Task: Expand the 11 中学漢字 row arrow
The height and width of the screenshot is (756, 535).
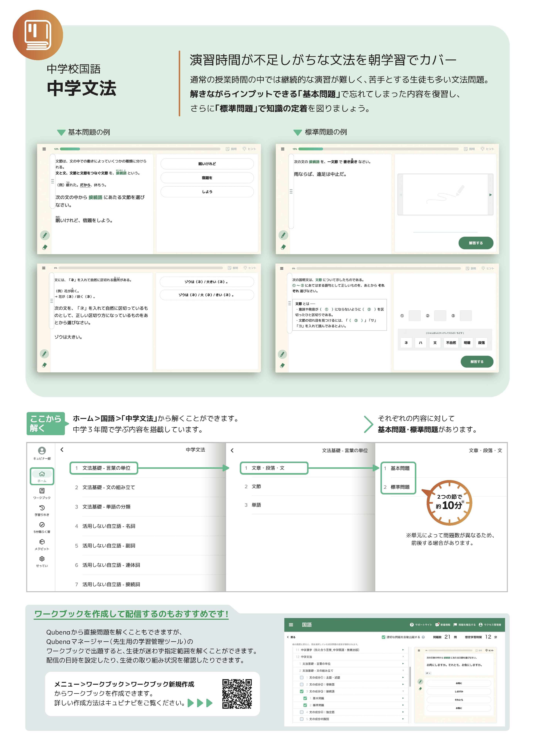Action: point(403,650)
